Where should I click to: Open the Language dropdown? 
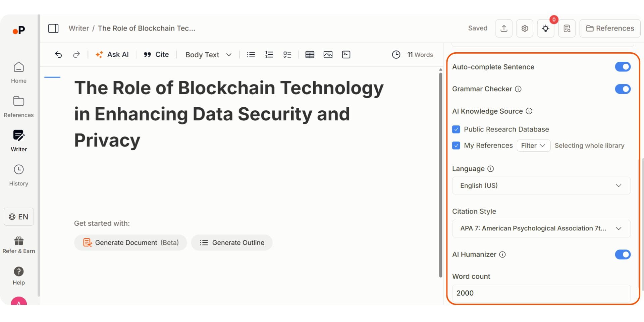point(541,185)
